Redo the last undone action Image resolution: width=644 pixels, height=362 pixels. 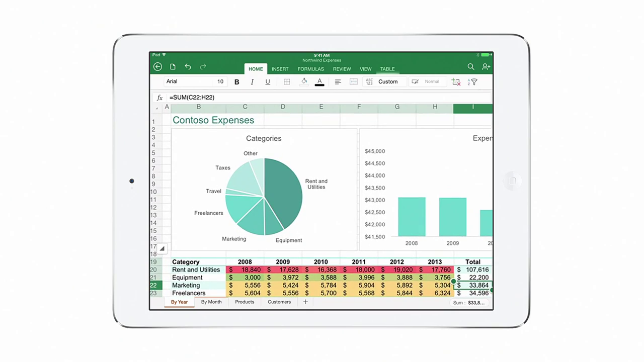pyautogui.click(x=203, y=66)
